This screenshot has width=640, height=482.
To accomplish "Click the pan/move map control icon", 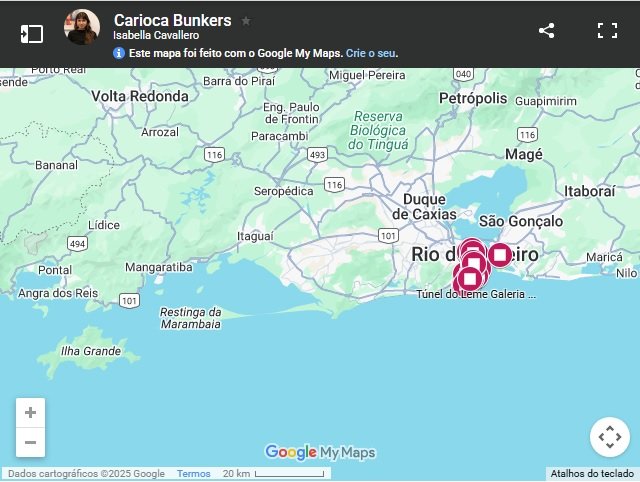I will tap(610, 437).
